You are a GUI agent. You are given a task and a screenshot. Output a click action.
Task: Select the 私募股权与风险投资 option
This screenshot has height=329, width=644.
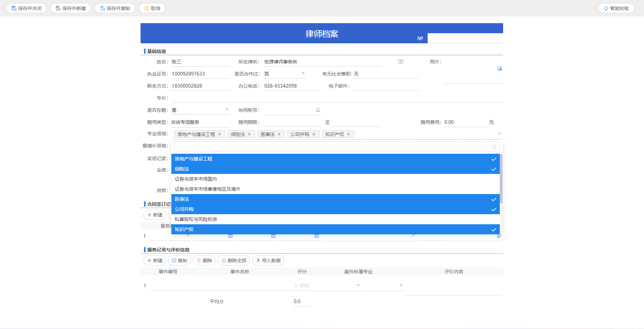[335, 219]
